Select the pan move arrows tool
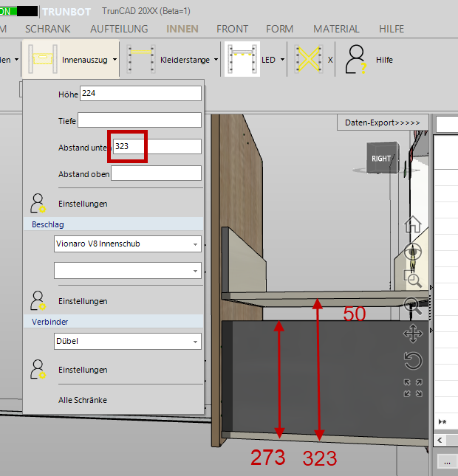The width and height of the screenshot is (458, 476). pos(413,334)
